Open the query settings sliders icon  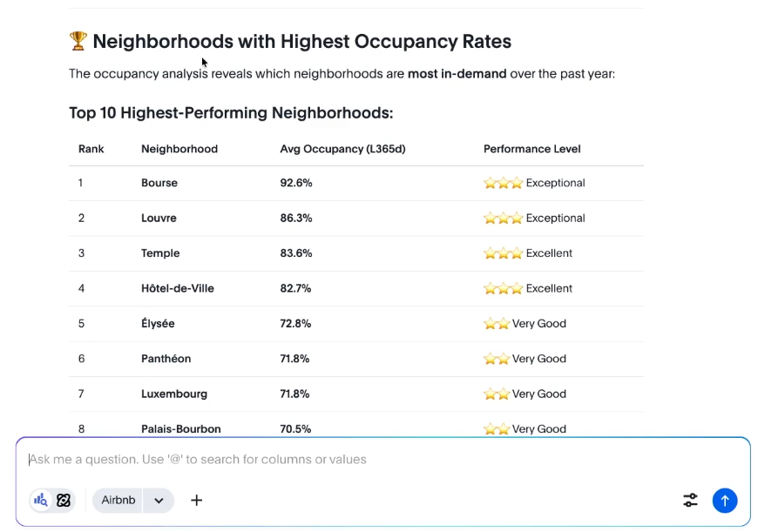tap(690, 501)
